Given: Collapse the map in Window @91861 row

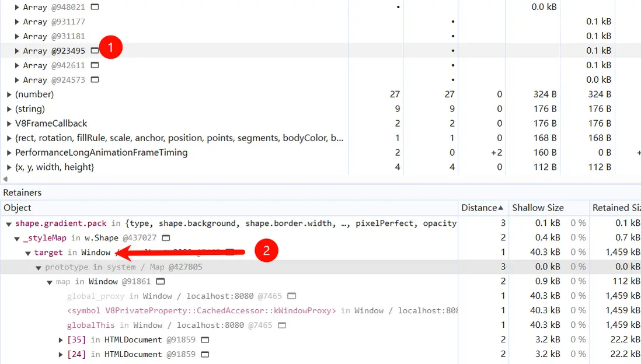Looking at the screenshot, I should pyautogui.click(x=50, y=282).
